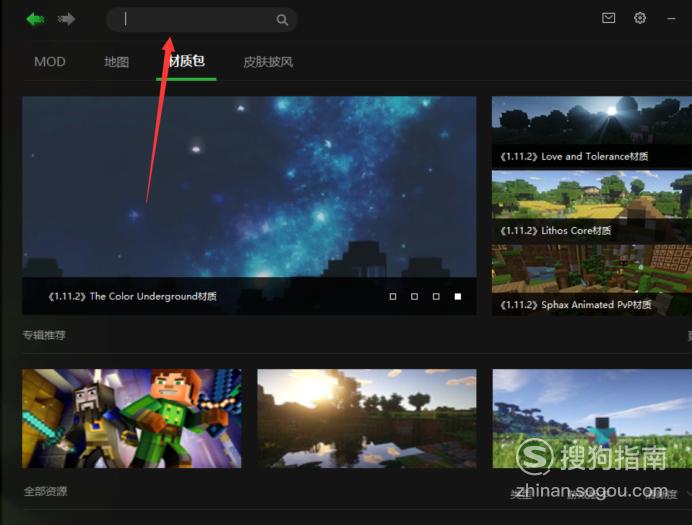Open the mail inbox icon

(609, 18)
